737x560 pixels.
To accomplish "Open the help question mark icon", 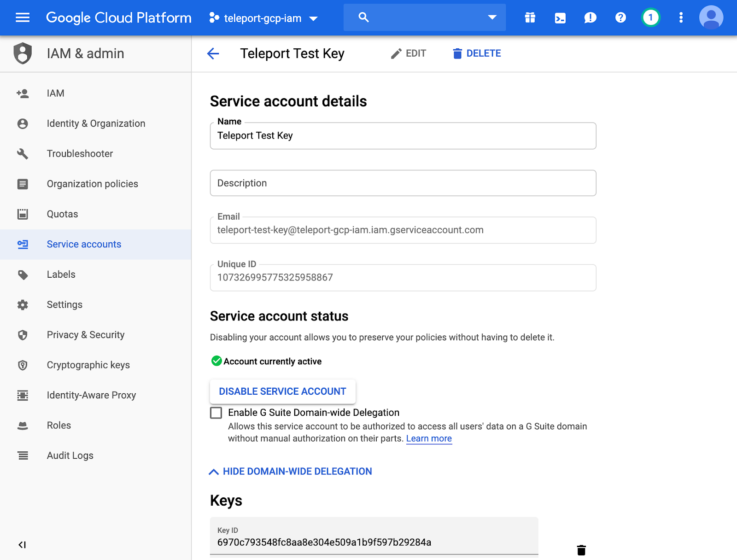I will coord(620,17).
